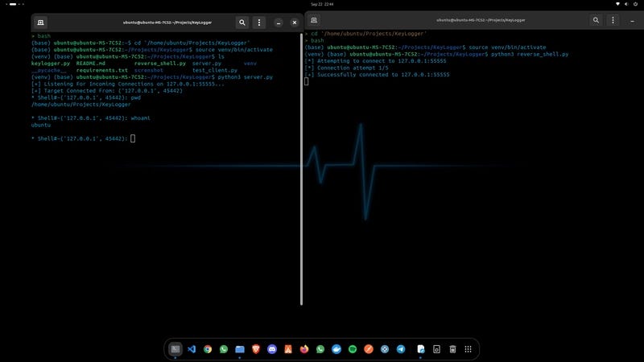Open Terminal from the dock
This screenshot has height=362, width=644.
point(175,349)
